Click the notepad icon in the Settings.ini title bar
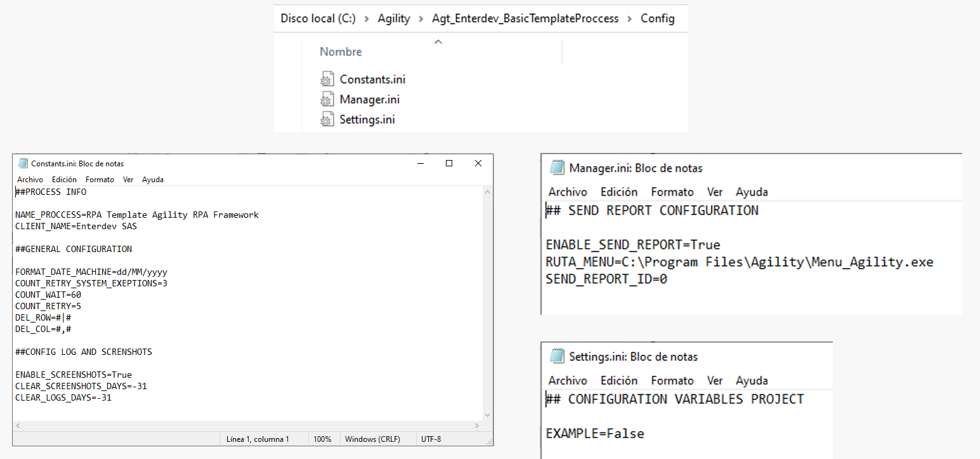The width and height of the screenshot is (980, 459). tap(557, 356)
